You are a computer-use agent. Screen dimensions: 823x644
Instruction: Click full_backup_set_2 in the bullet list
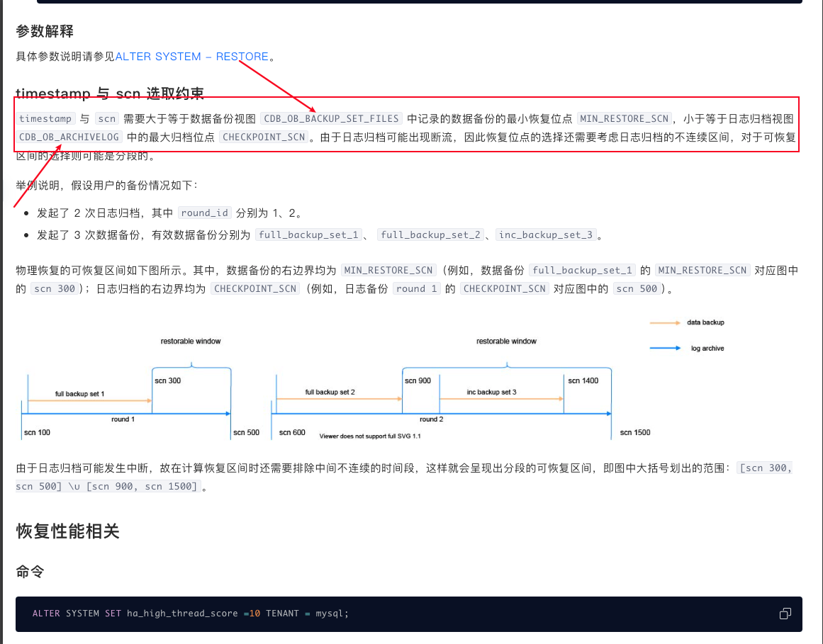pos(430,235)
